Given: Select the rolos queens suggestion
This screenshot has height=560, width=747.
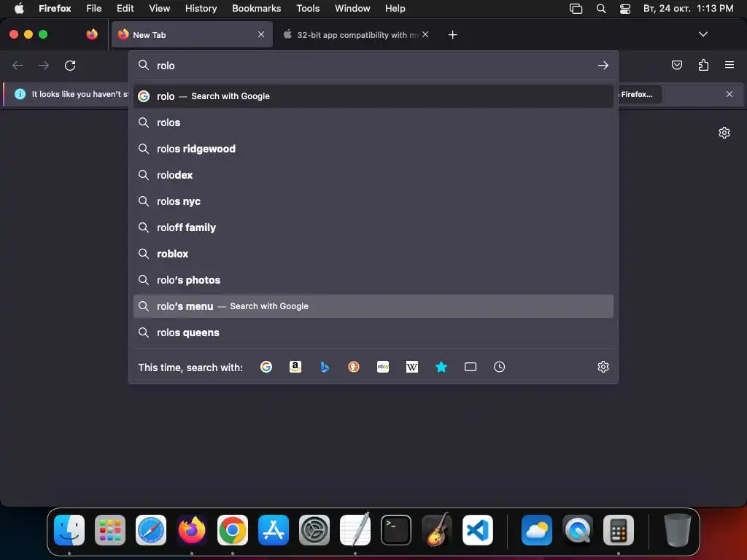Looking at the screenshot, I should pyautogui.click(x=373, y=332).
